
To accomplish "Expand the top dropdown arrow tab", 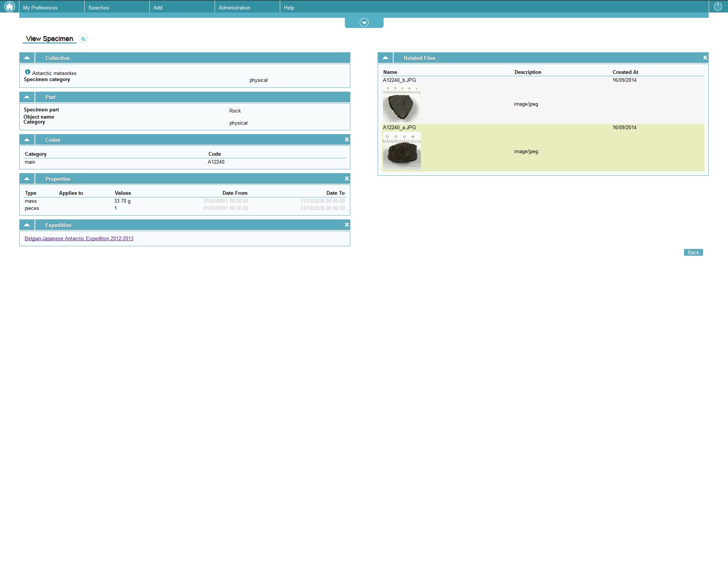I will pos(364,23).
